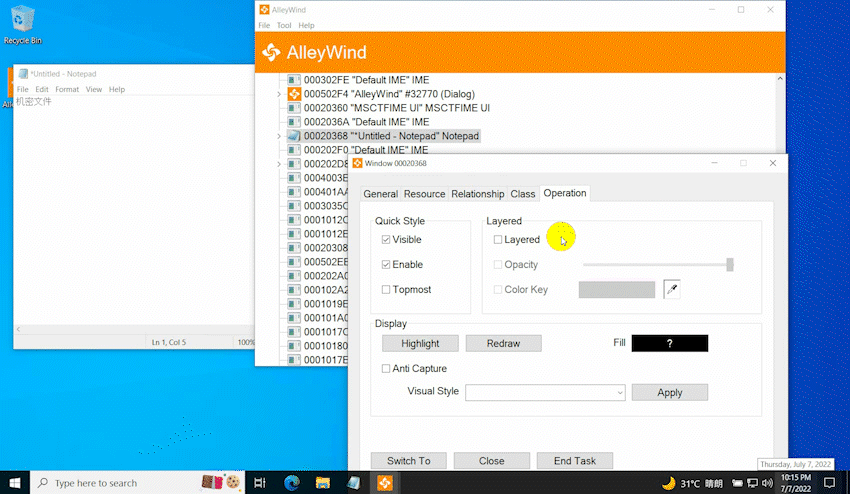
Task: Open File Explorer from the taskbar
Action: [323, 483]
